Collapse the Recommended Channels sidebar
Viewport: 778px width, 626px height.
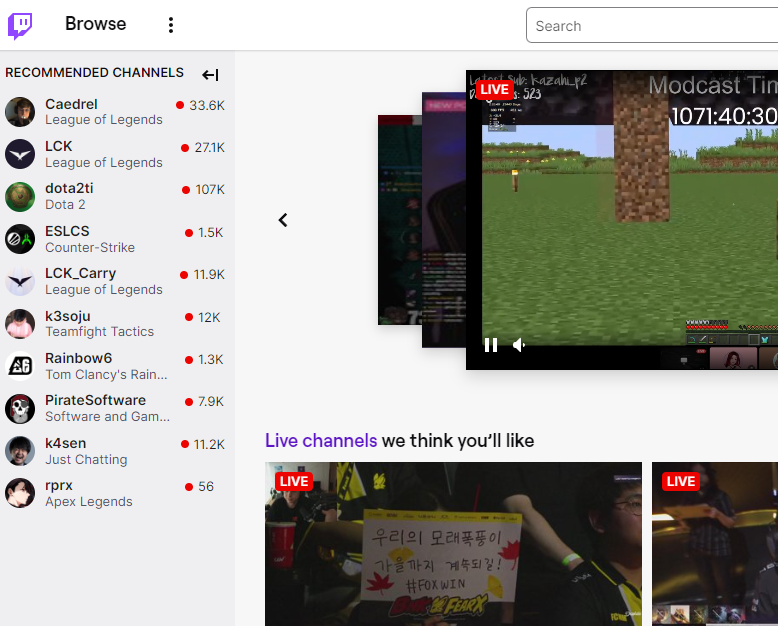(x=210, y=75)
